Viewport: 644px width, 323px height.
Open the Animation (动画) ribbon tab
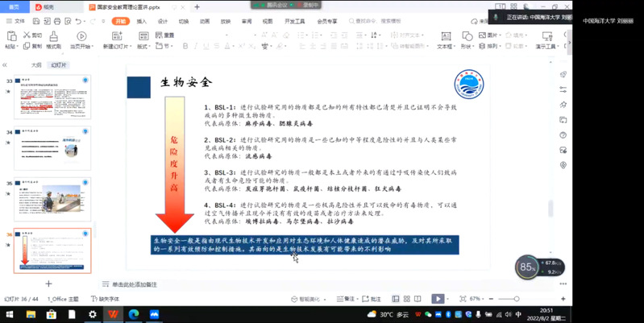[x=205, y=22]
